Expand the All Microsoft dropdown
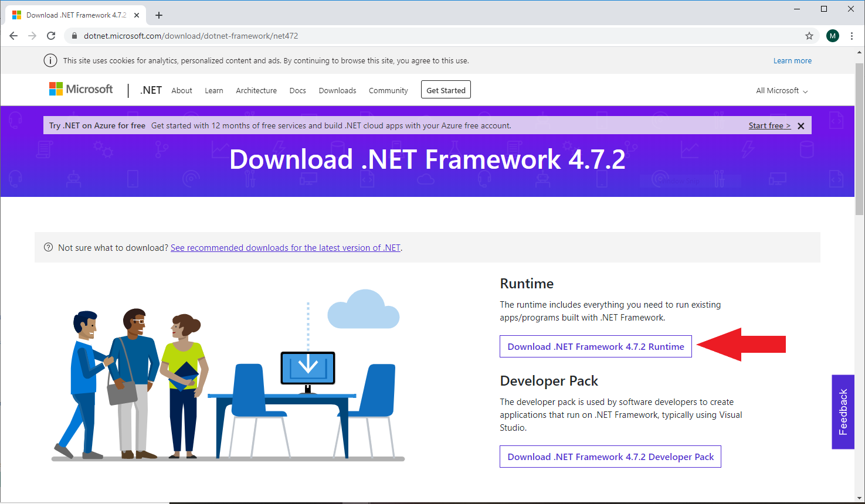This screenshot has width=865, height=504. pyautogui.click(x=782, y=91)
